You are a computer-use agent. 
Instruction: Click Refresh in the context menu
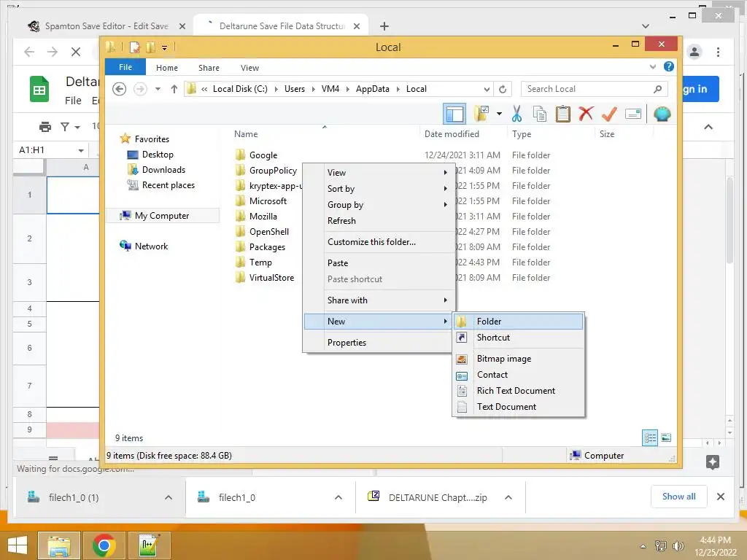tap(379, 221)
